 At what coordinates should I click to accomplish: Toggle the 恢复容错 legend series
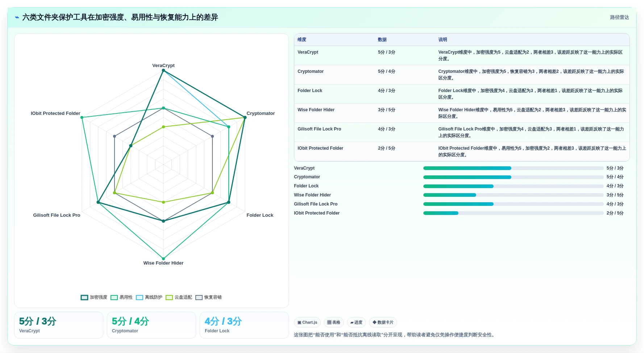(x=208, y=297)
